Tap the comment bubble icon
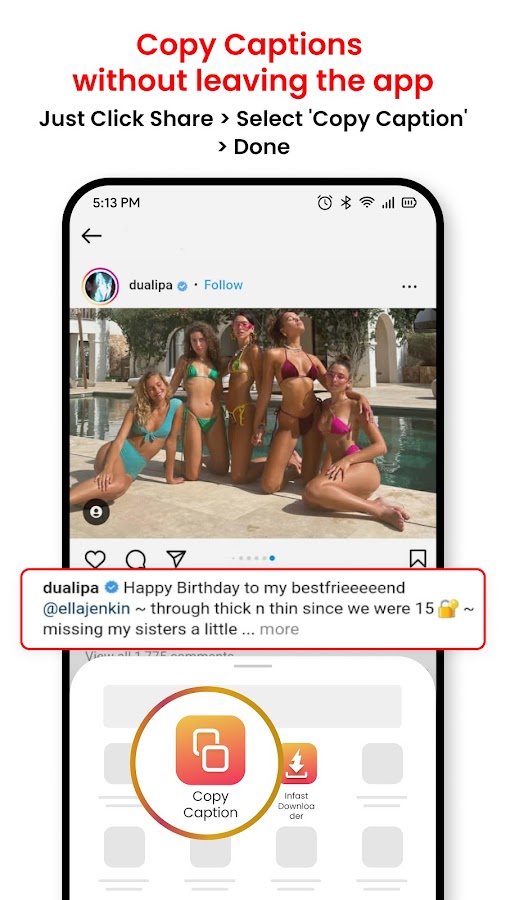 coord(135,558)
